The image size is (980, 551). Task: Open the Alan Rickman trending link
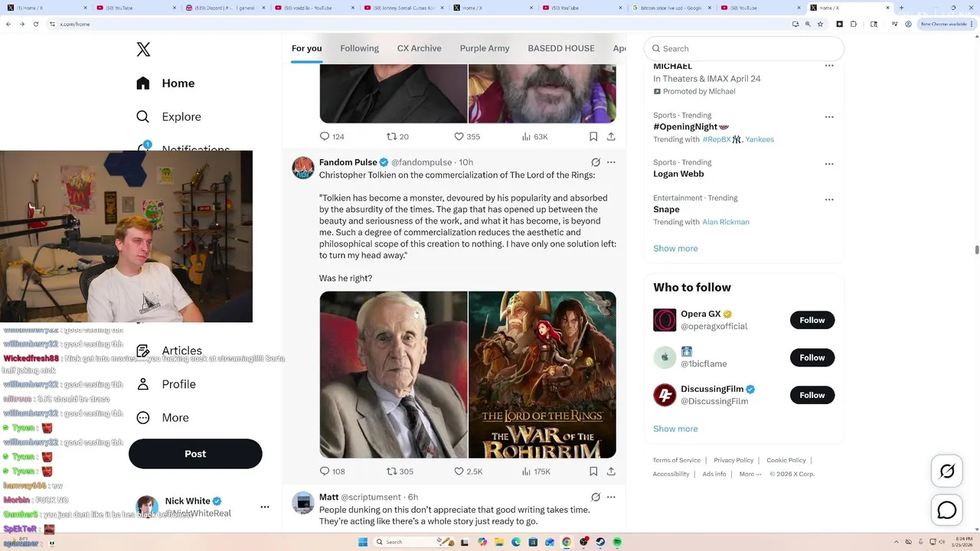tap(726, 222)
